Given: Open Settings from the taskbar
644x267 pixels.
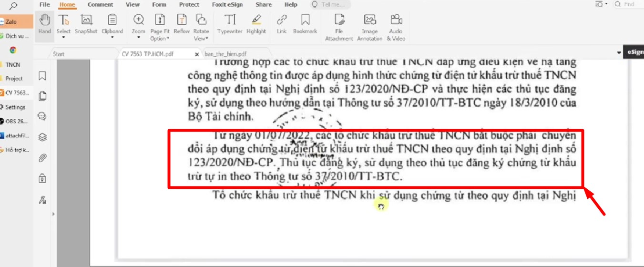Looking at the screenshot, I should (17, 107).
